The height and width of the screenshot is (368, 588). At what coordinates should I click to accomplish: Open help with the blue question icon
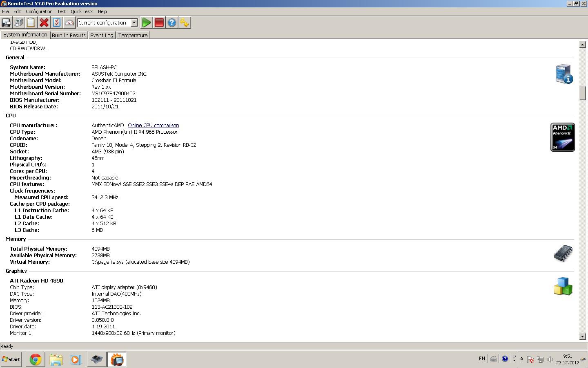pyautogui.click(x=172, y=22)
